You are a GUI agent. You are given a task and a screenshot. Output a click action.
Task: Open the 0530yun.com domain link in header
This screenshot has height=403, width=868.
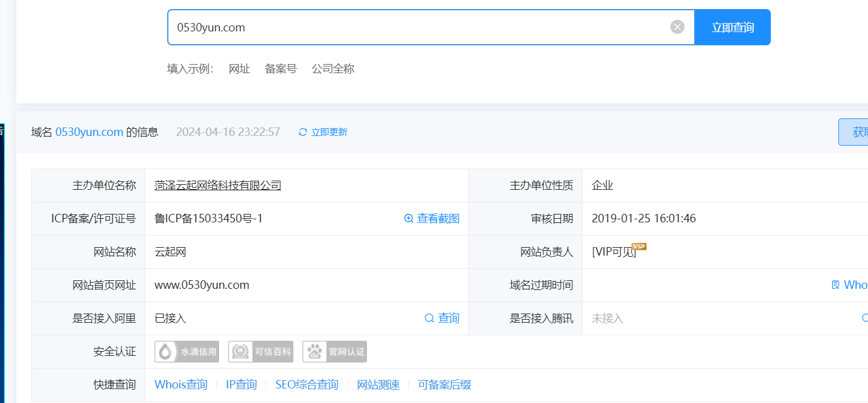[x=89, y=132]
